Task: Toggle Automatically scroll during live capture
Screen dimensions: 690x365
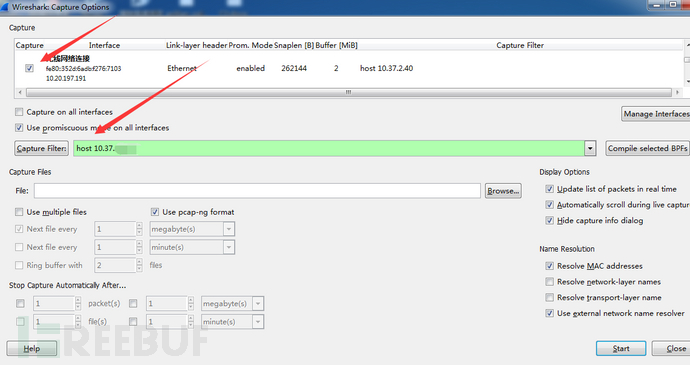Action: pos(550,205)
